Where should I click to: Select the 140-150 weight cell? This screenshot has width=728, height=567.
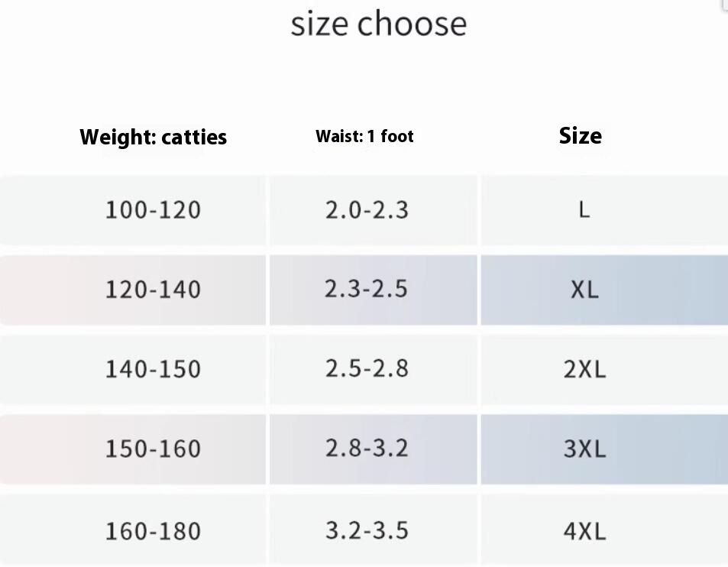pos(153,369)
